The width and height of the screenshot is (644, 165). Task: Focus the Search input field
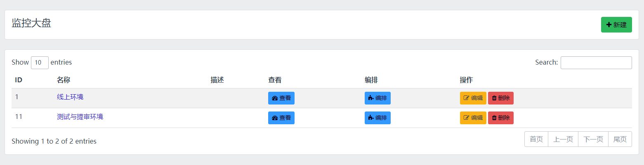click(596, 63)
